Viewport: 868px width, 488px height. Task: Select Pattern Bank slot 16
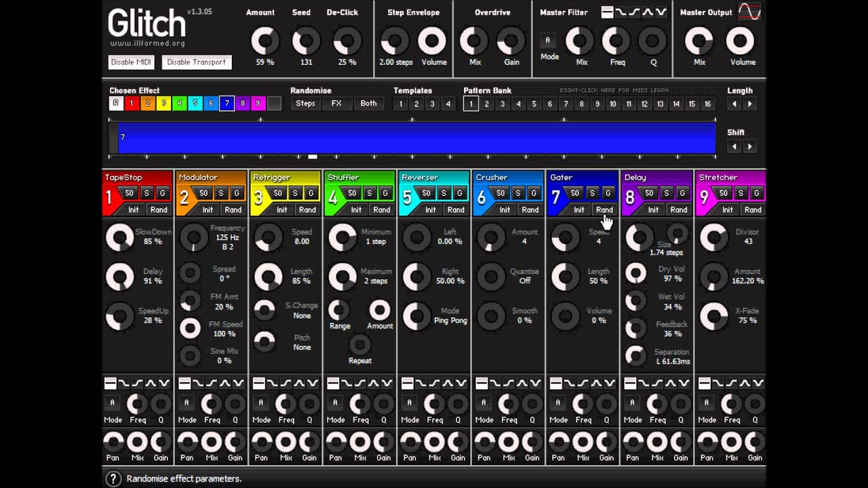(x=707, y=104)
